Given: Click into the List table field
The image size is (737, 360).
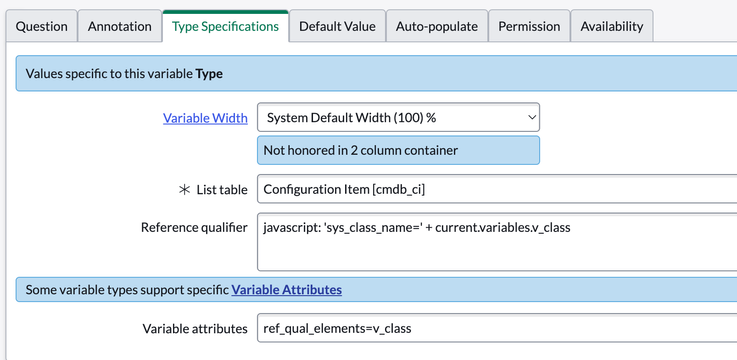Looking at the screenshot, I should pos(497,189).
